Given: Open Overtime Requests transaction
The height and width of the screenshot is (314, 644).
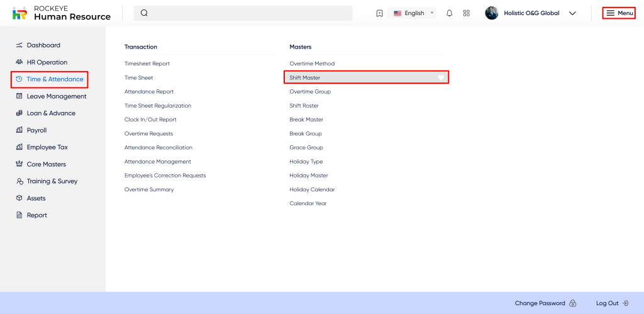Looking at the screenshot, I should pyautogui.click(x=148, y=133).
